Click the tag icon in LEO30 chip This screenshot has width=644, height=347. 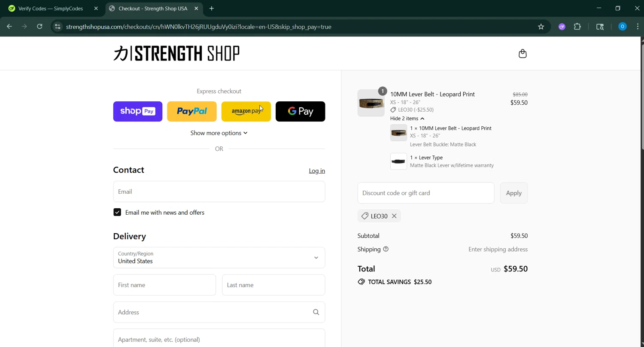[365, 216]
